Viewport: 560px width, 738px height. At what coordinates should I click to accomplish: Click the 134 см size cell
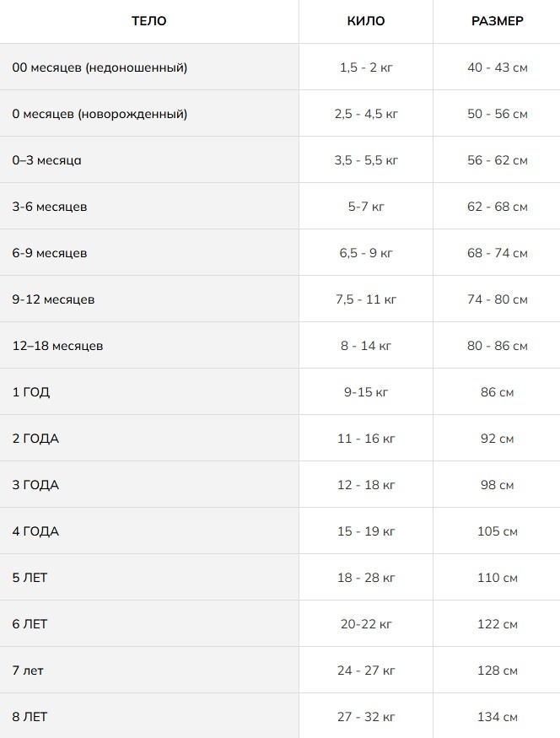click(x=497, y=717)
